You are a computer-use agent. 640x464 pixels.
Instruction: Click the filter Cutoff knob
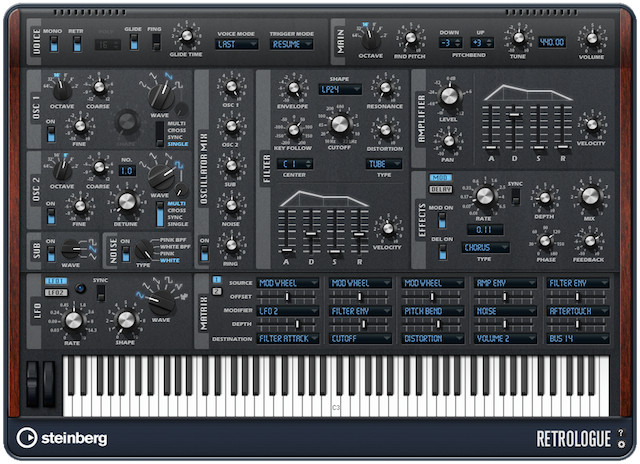[339, 124]
